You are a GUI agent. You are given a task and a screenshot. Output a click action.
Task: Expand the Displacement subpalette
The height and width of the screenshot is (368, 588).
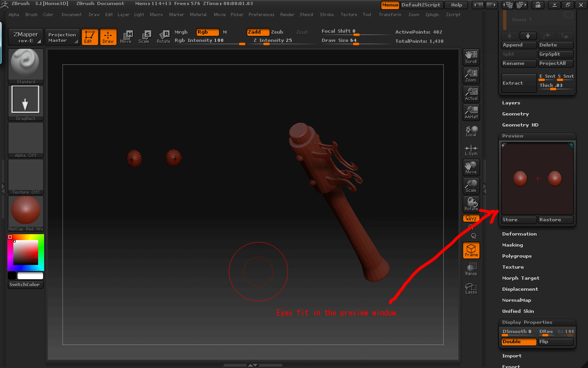pos(520,289)
